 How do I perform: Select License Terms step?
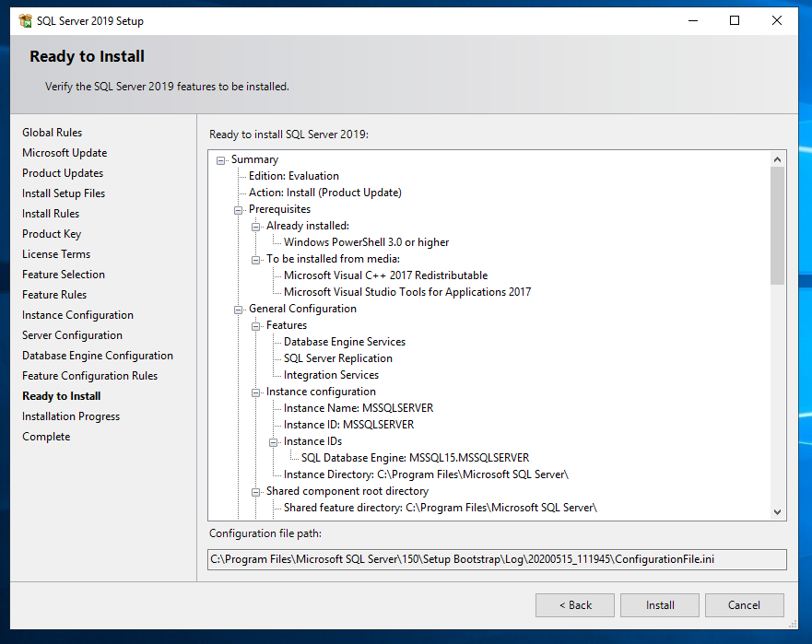pyautogui.click(x=56, y=254)
